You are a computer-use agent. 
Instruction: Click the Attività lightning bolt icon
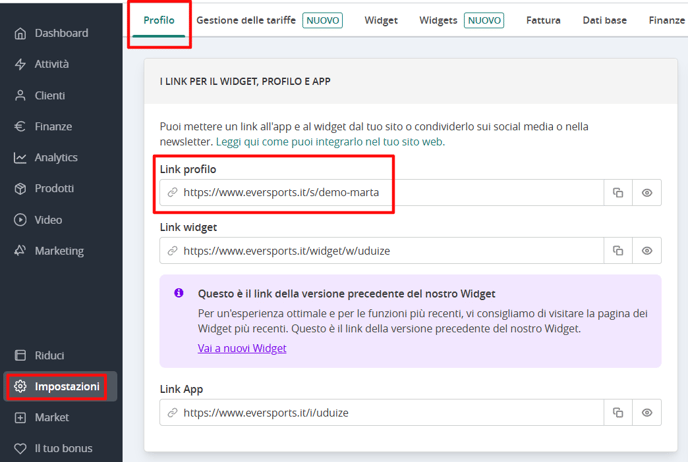20,64
